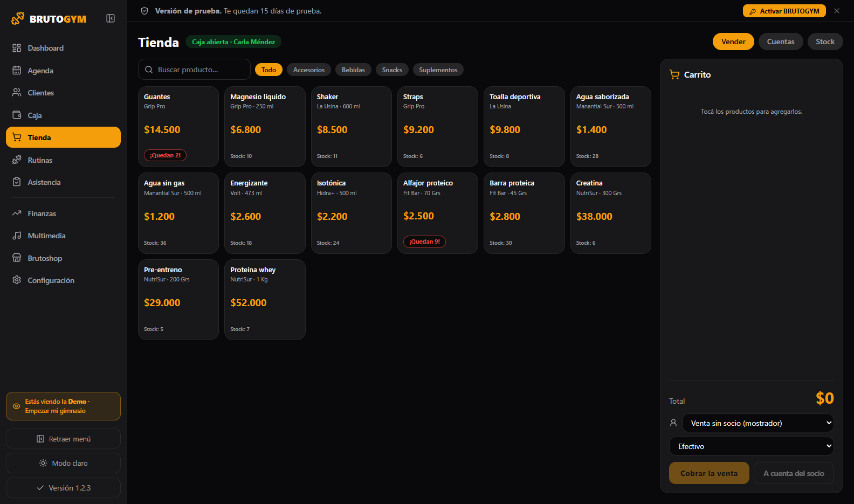
Task: Toggle Modo claro light theme
Action: point(63,463)
